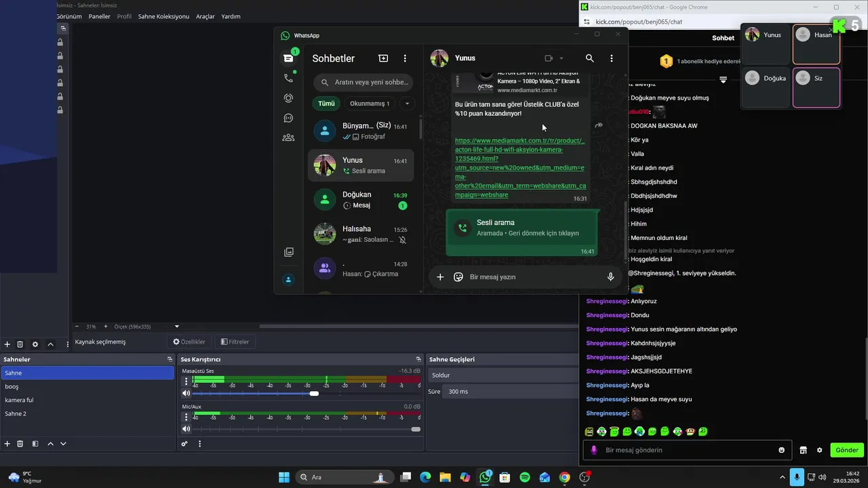
Task: Open the mediamarkt.com.tr product link
Action: pyautogui.click(x=520, y=168)
